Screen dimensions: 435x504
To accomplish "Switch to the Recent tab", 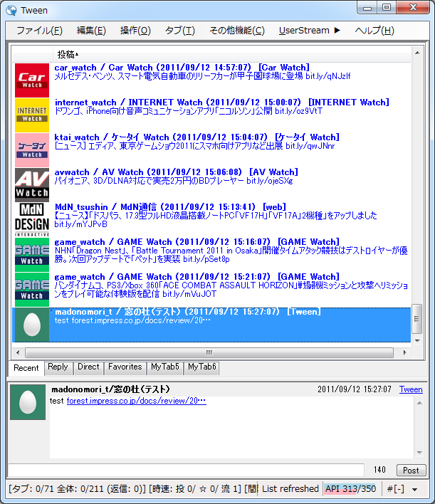I will pyautogui.click(x=26, y=368).
